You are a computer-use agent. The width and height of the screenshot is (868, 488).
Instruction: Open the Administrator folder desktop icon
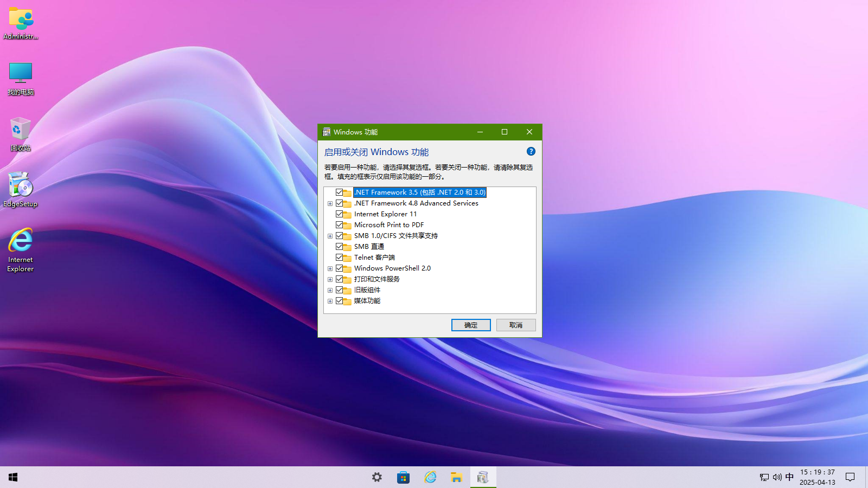21,23
